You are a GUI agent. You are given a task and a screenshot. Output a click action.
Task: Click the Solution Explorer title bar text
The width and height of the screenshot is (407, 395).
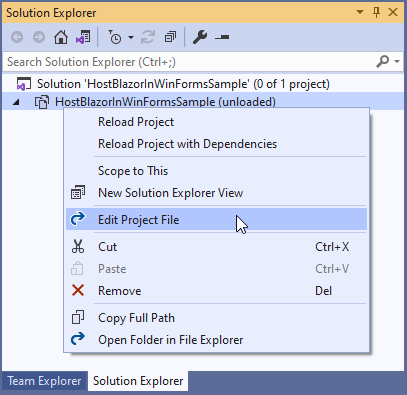point(51,13)
